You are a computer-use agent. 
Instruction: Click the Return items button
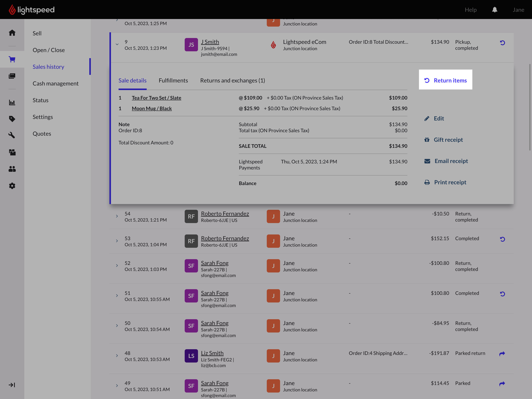pyautogui.click(x=445, y=80)
